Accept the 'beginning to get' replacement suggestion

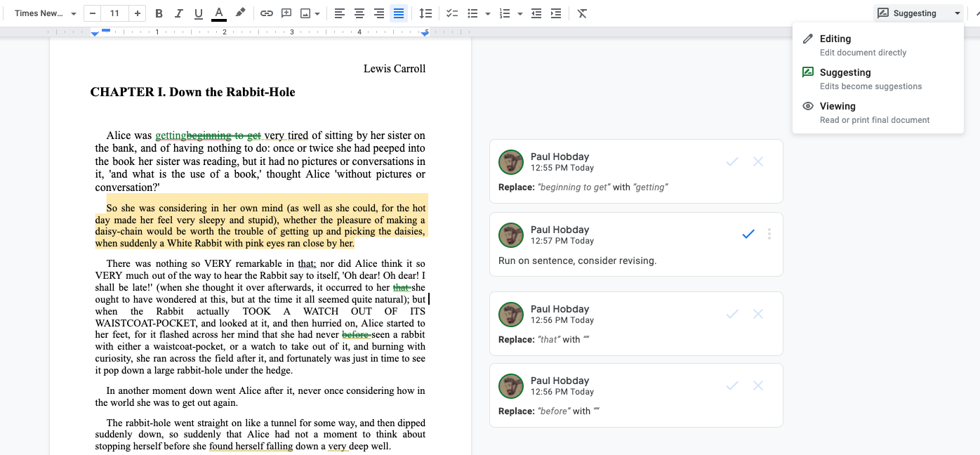tap(732, 161)
